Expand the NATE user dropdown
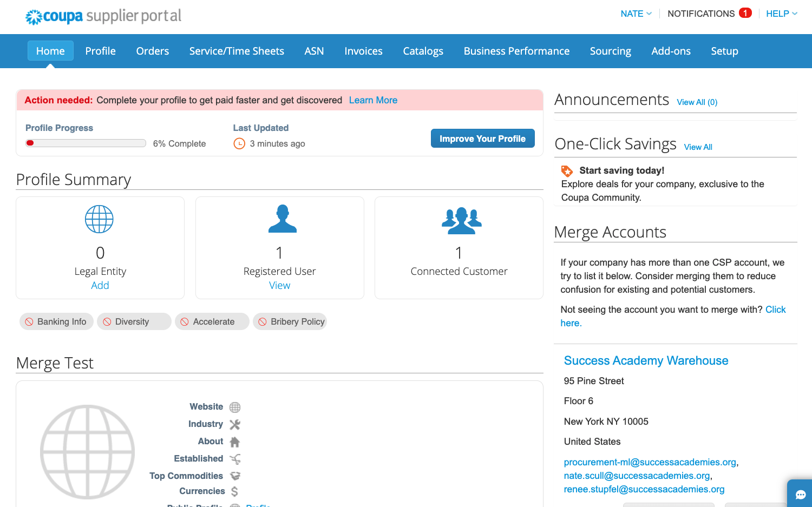Image resolution: width=812 pixels, height=507 pixels. coord(636,14)
